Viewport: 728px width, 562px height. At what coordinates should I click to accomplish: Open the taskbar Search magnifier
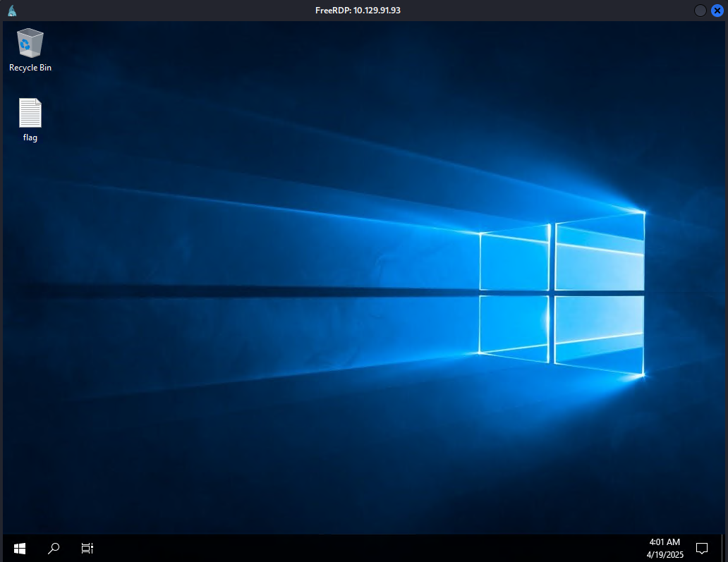[x=54, y=548]
